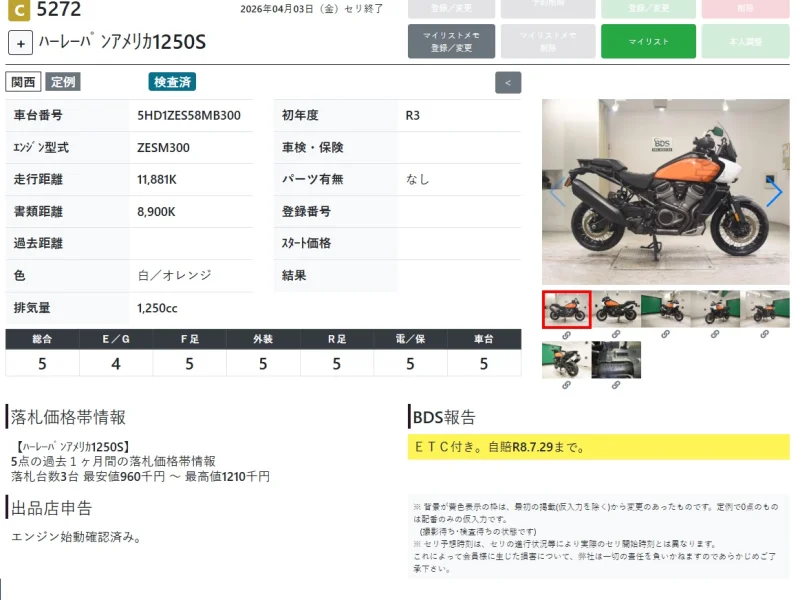800x600 pixels.
Task: Click the パーツ有無 value なし
Action: pos(417,179)
